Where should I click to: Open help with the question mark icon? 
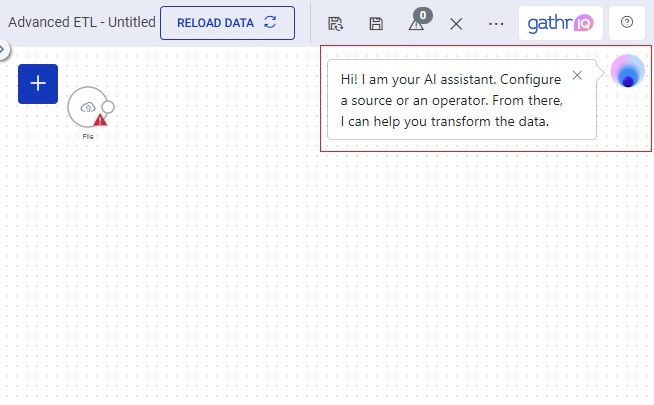point(627,22)
